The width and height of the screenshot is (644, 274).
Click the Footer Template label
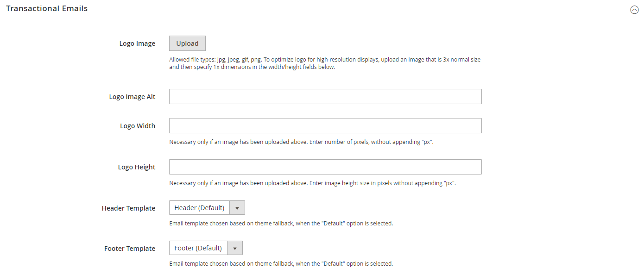pos(130,249)
